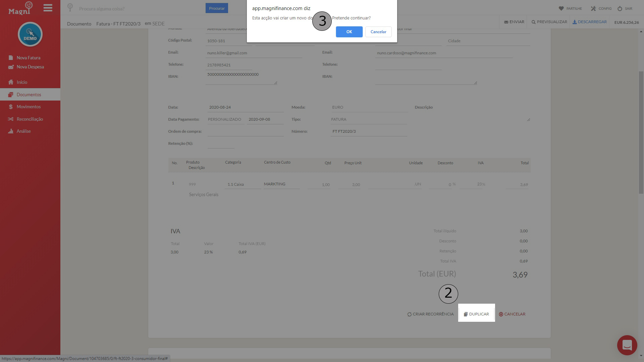Click the Enviar envelope icon
Screen dimensions: 644x362
click(x=506, y=22)
